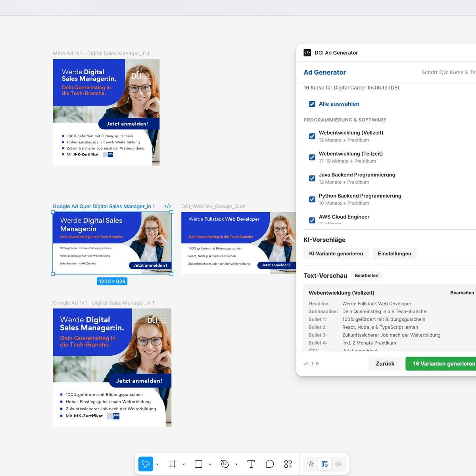Click Schritt 2/3 step indicator text

pos(449,73)
